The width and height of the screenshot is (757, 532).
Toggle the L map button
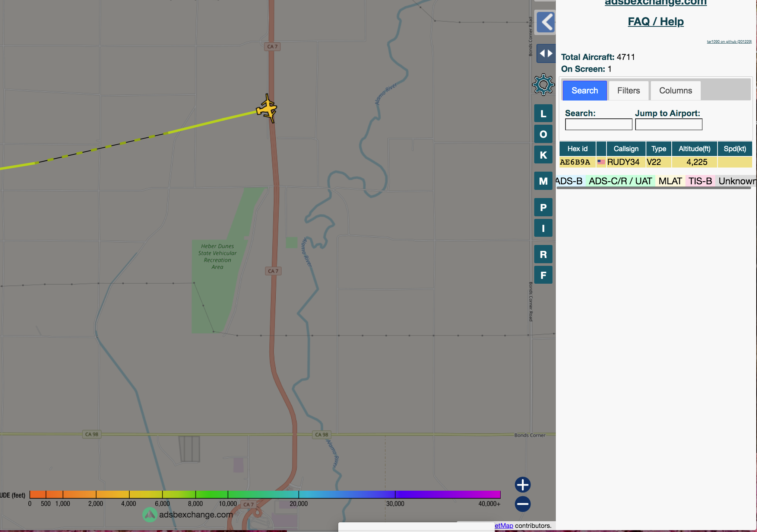click(x=543, y=114)
